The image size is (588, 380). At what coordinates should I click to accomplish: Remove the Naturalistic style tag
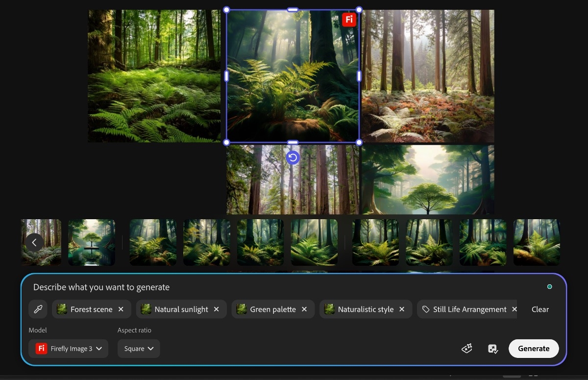(402, 309)
